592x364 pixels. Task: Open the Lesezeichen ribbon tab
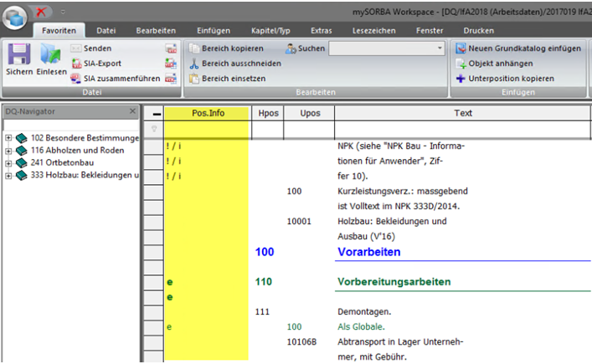click(373, 31)
